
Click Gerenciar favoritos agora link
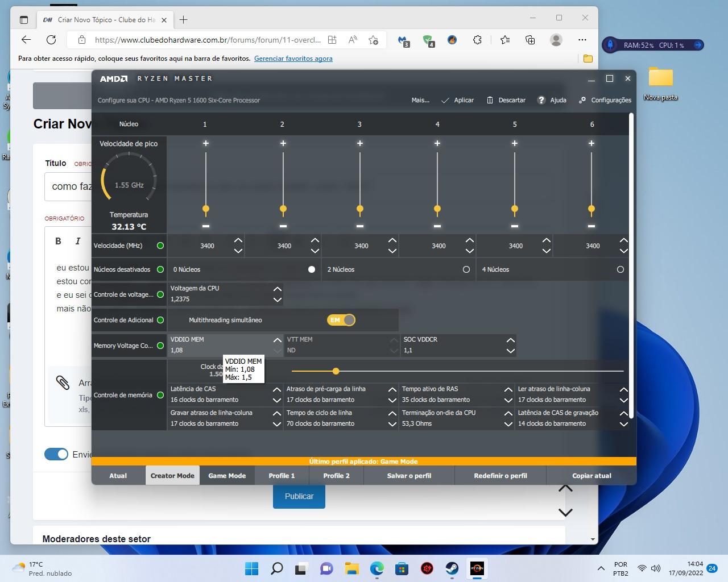point(293,59)
